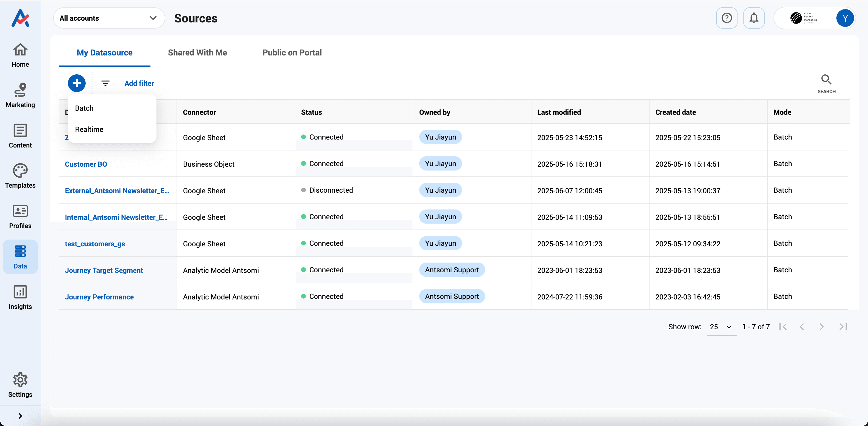Screen dimensions: 868x426
Task: Switch to the Shared With Me tab
Action: (197, 53)
